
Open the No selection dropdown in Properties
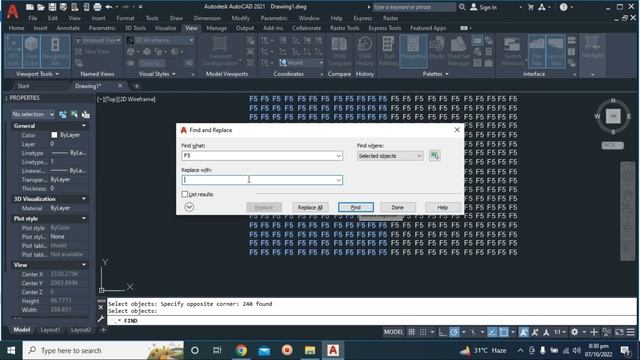(33, 115)
